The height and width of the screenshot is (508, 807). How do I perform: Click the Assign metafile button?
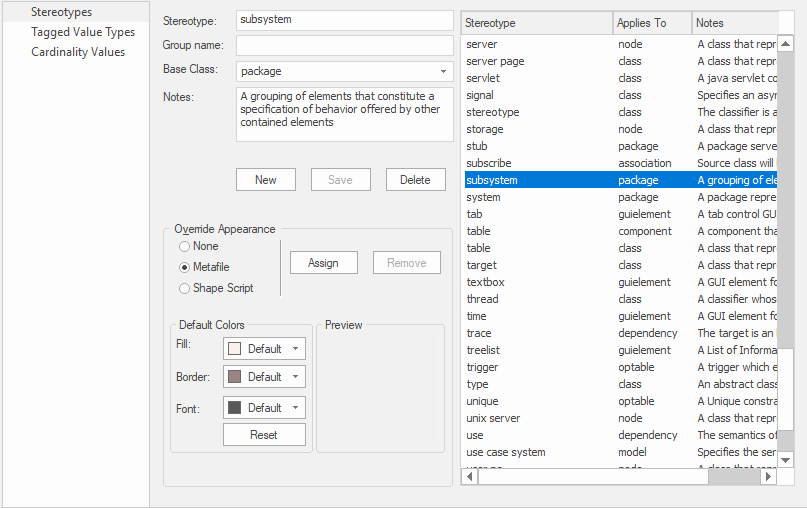(x=323, y=263)
